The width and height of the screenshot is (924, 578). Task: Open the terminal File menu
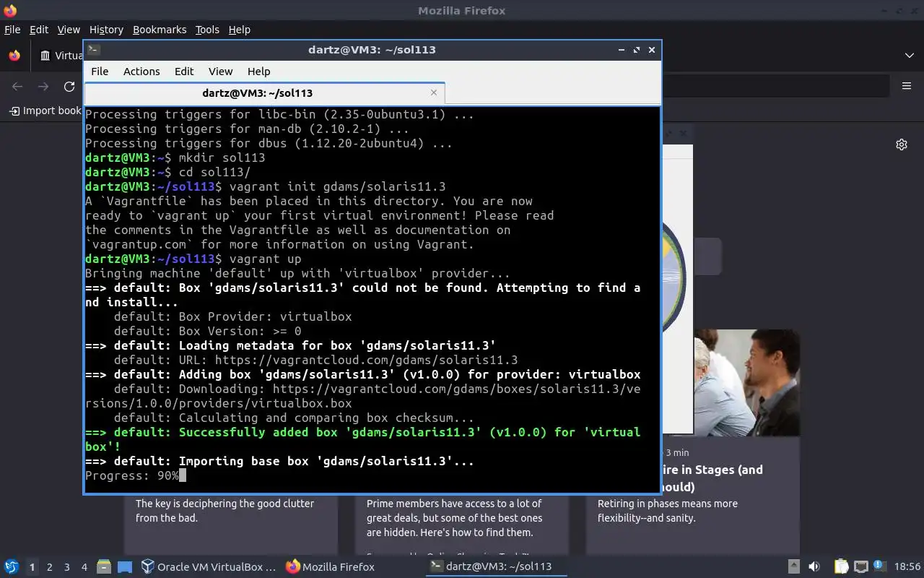click(x=100, y=71)
